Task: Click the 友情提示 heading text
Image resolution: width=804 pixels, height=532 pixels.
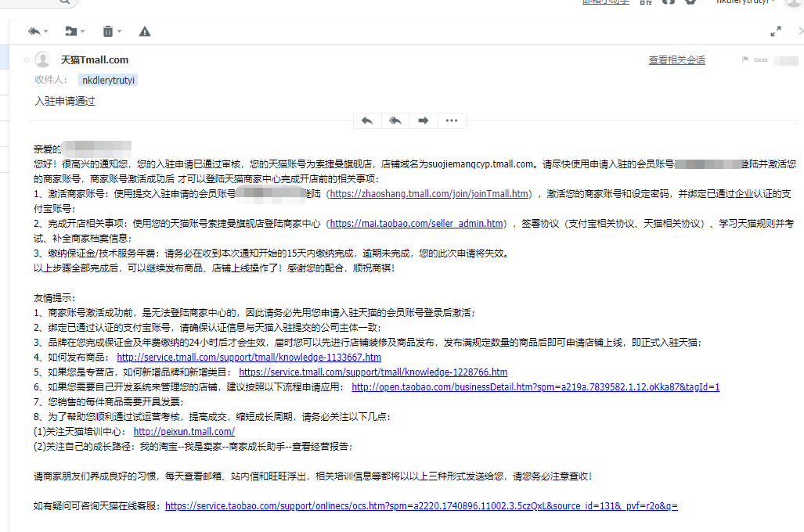Action: pyautogui.click(x=54, y=298)
